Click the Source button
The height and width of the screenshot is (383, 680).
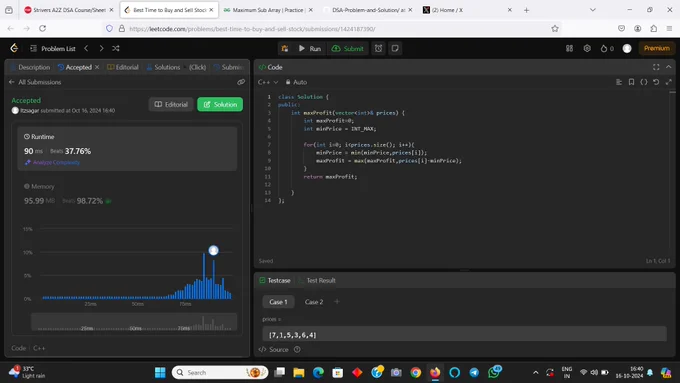[x=274, y=350]
